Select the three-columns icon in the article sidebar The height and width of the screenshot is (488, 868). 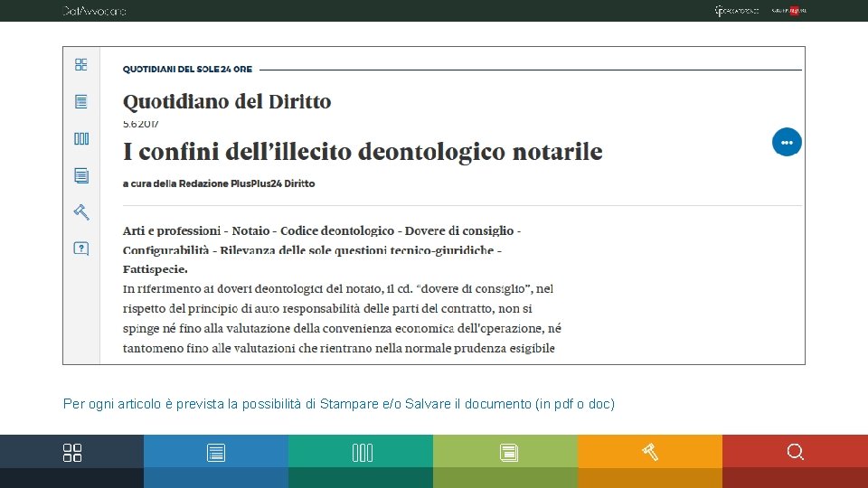coord(80,138)
